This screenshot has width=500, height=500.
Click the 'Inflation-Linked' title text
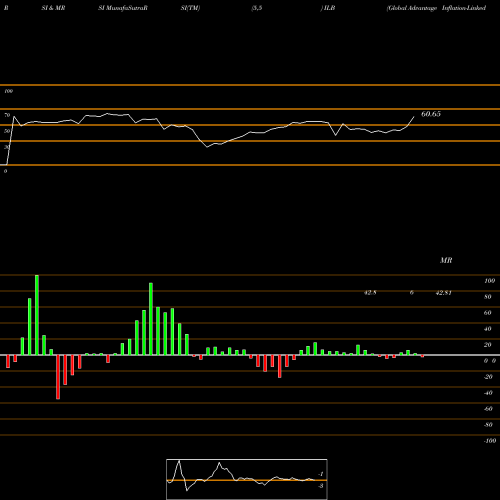pyautogui.click(x=464, y=8)
